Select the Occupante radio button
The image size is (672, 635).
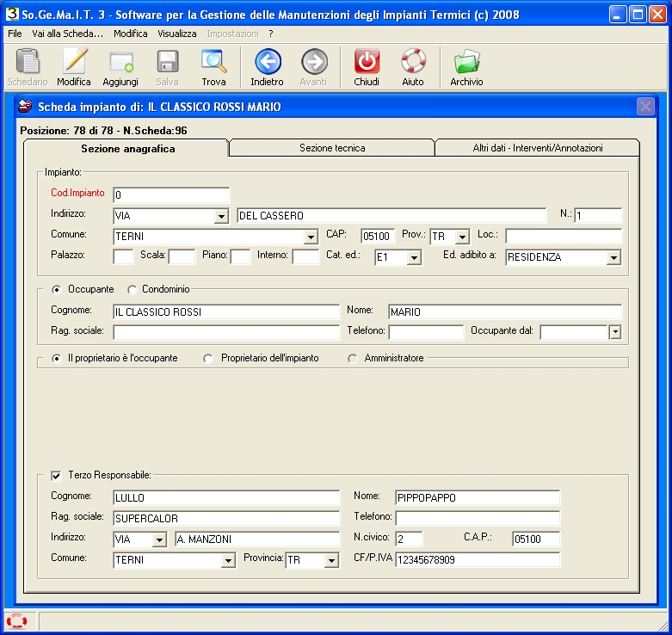pyautogui.click(x=56, y=290)
